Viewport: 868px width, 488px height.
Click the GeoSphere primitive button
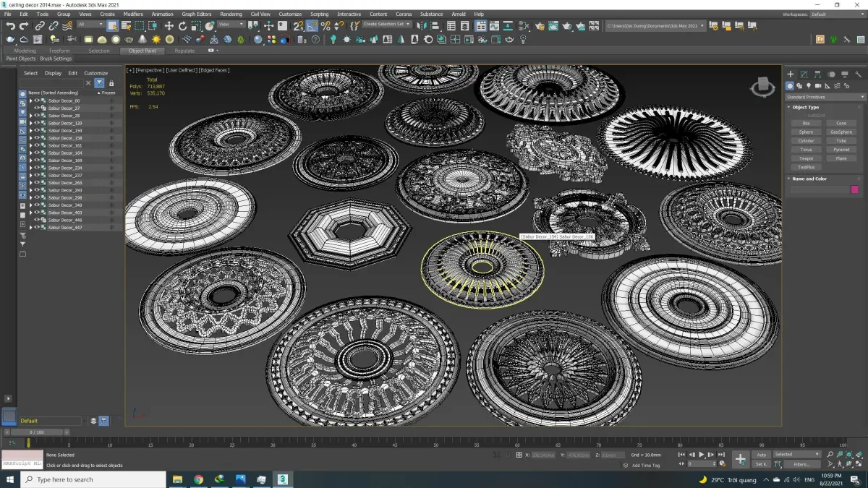tap(841, 132)
